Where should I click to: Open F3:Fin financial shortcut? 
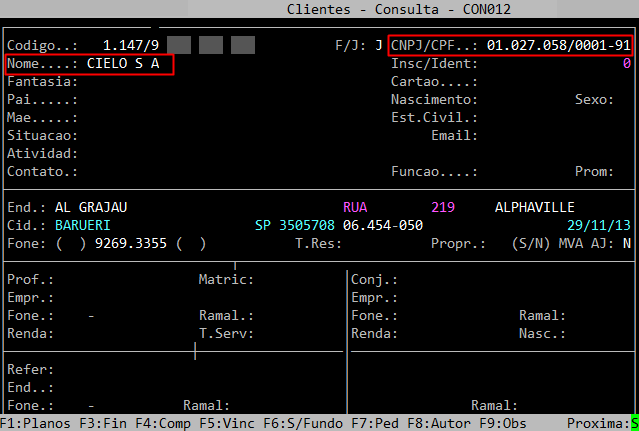point(102,423)
